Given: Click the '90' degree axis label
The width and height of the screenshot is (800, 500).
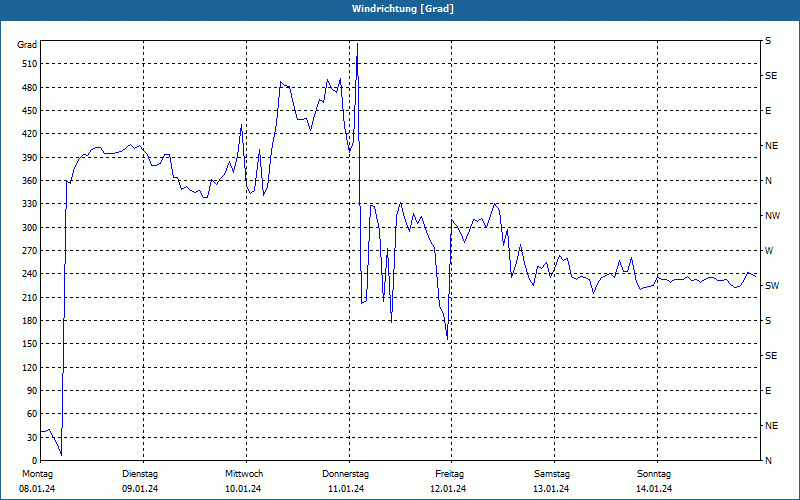Looking at the screenshot, I should tap(32, 391).
